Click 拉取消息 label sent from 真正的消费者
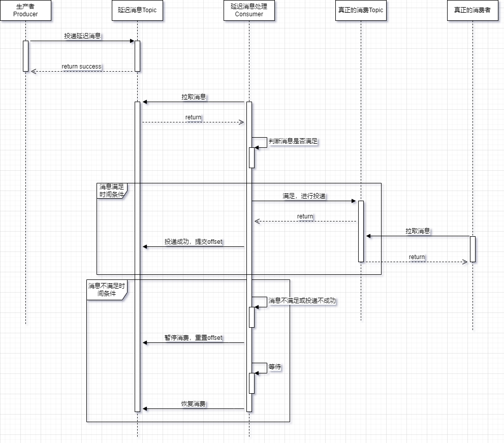The height and width of the screenshot is (443, 504). [418, 231]
